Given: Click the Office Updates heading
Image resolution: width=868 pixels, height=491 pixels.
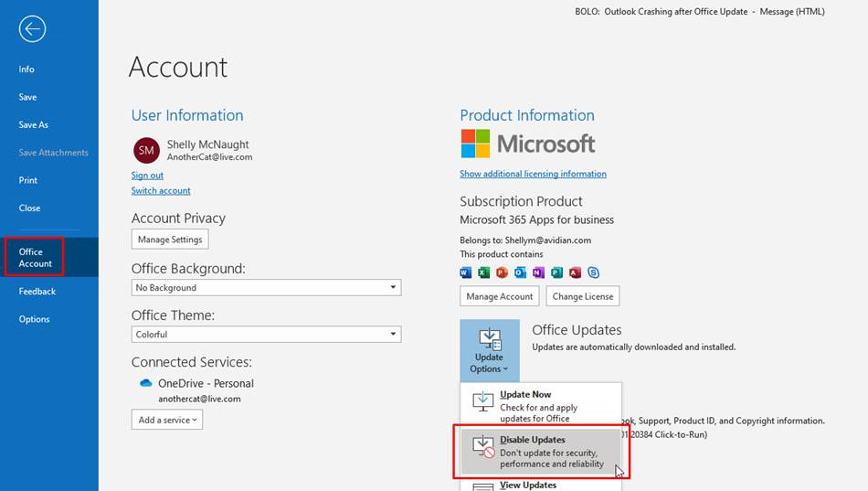Looking at the screenshot, I should pos(577,330).
